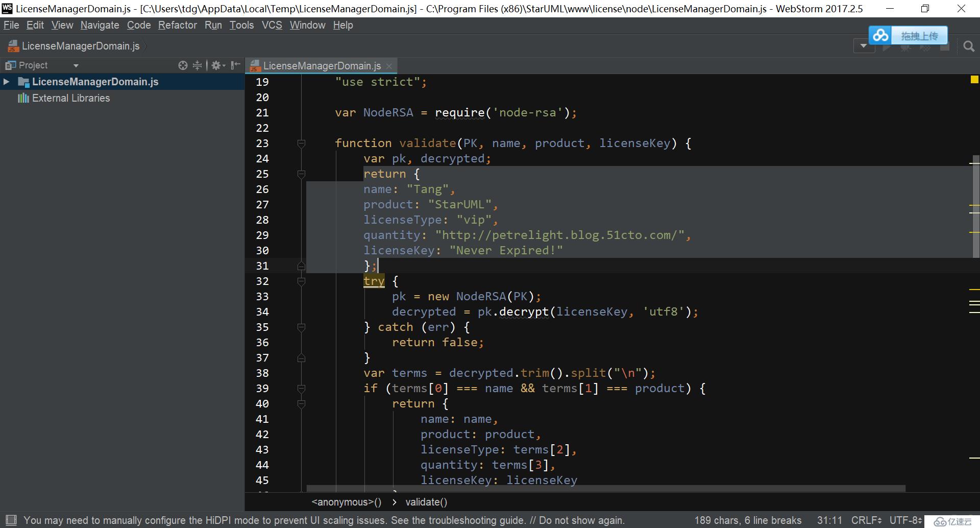The image size is (980, 528).
Task: Expand the LicenseManagerDomain.js project node
Action: point(6,82)
